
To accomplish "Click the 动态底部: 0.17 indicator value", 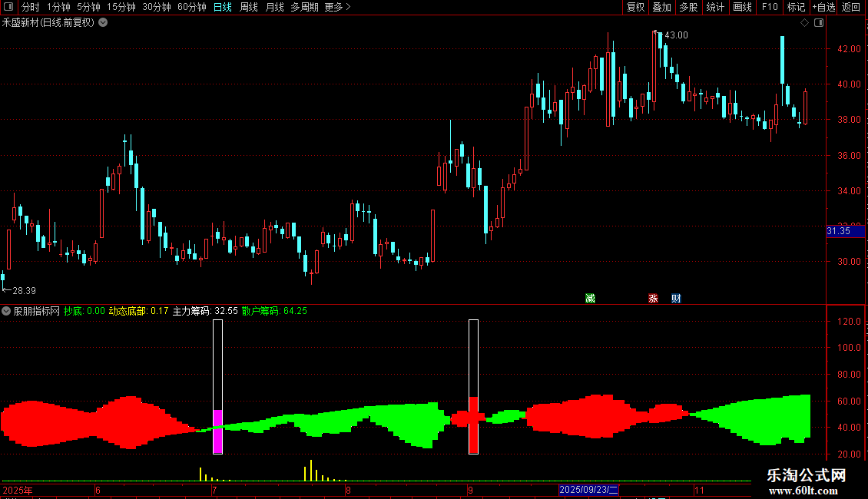I will pyautogui.click(x=138, y=311).
